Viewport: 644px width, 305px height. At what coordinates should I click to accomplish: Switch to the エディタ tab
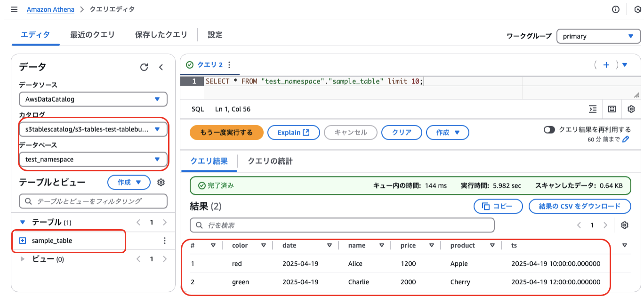(35, 35)
